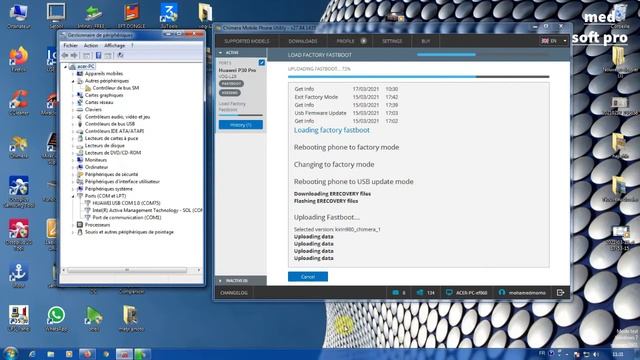Open the EN language dropdown

pos(553,41)
